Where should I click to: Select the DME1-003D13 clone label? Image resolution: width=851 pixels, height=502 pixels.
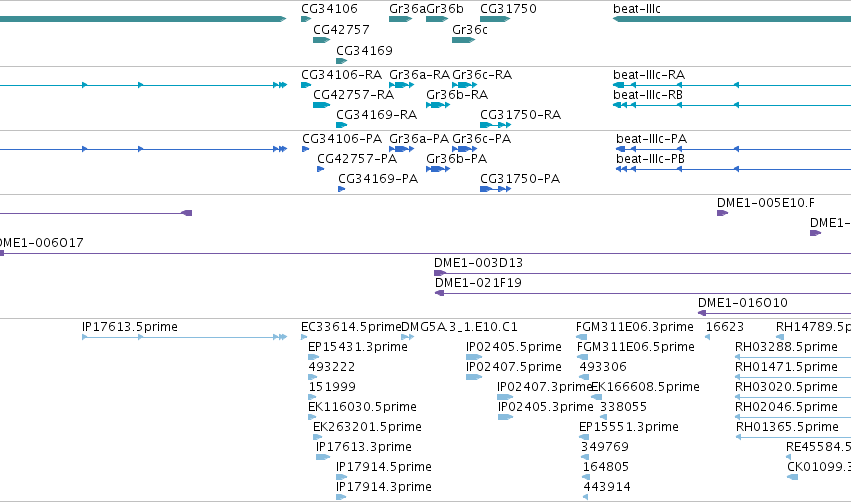(478, 263)
